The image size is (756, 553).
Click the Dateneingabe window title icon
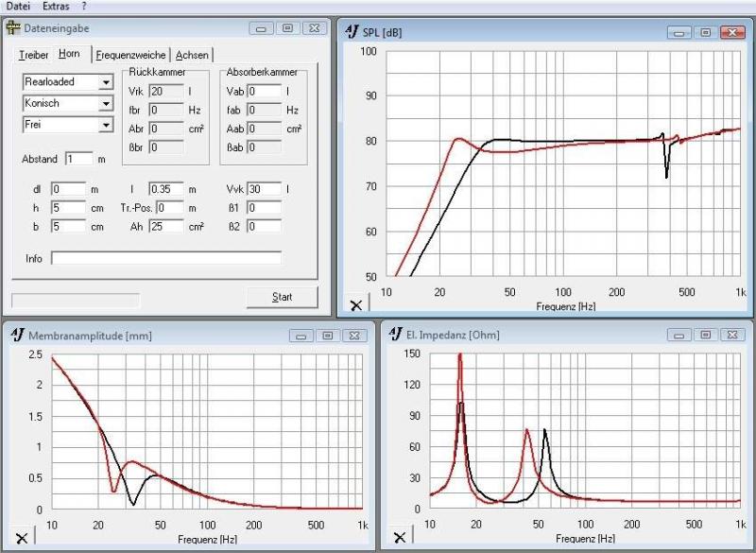pyautogui.click(x=13, y=28)
